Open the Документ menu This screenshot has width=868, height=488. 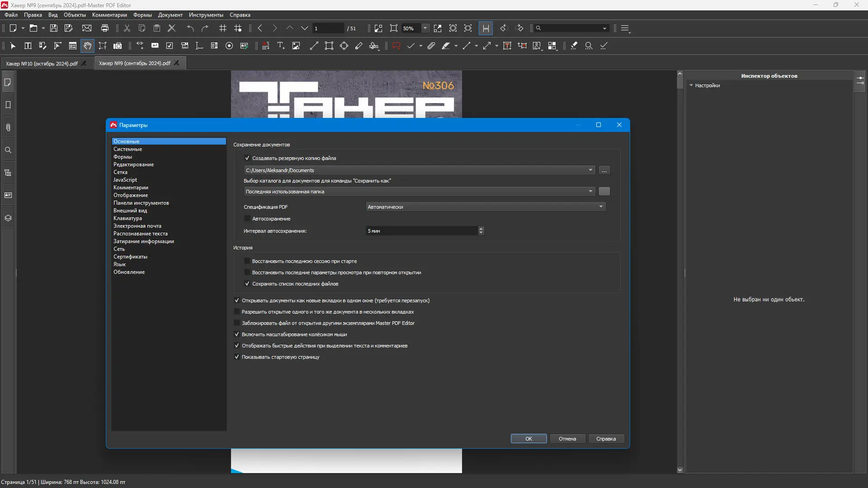(x=170, y=15)
